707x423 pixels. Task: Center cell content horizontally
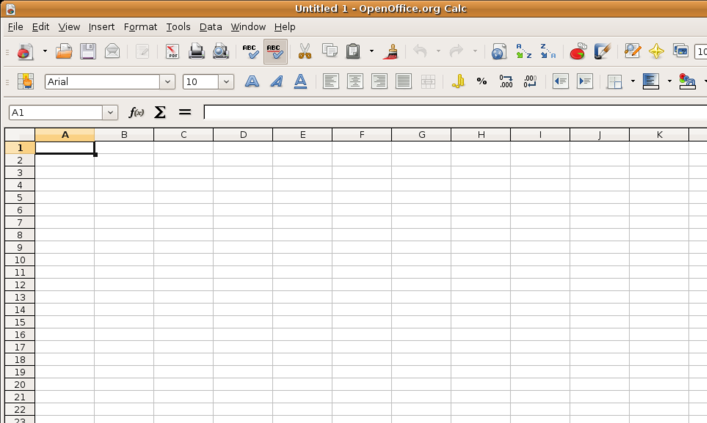[355, 82]
